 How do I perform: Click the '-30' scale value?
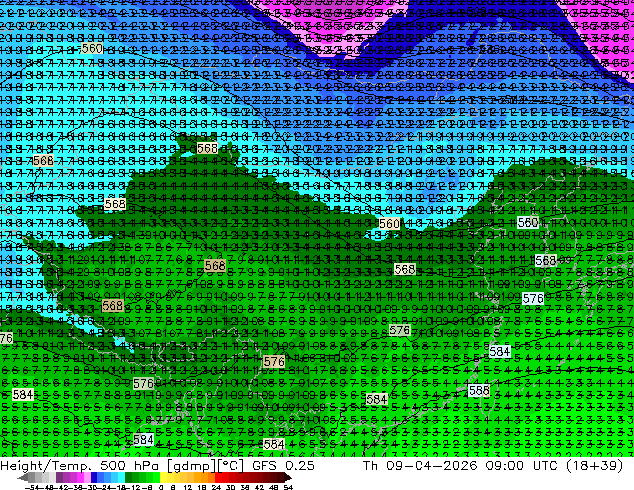coord(91,488)
